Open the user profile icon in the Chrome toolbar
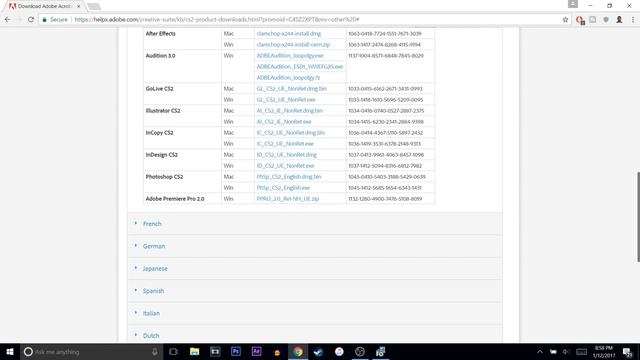This screenshot has height=360, width=640. (619, 19)
